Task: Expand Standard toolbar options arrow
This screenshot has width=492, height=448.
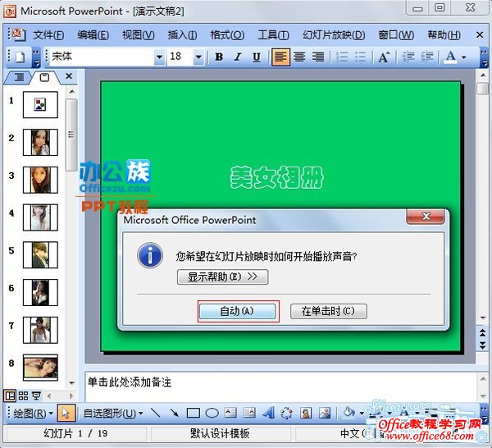Action: 36,57
